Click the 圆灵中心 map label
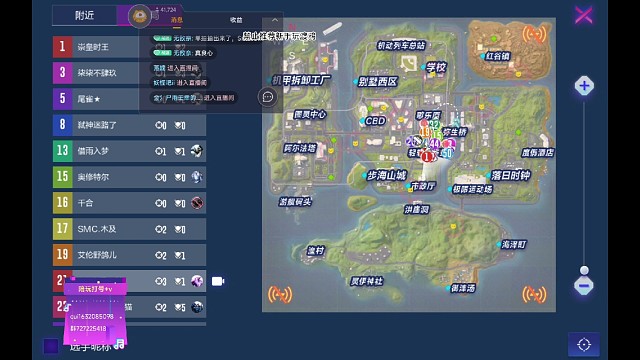 point(310,114)
